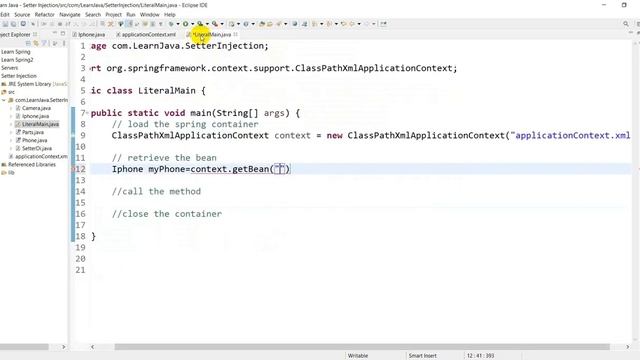Select the Servers project
Image resolution: width=640 pixels, height=360 pixels.
point(9,68)
